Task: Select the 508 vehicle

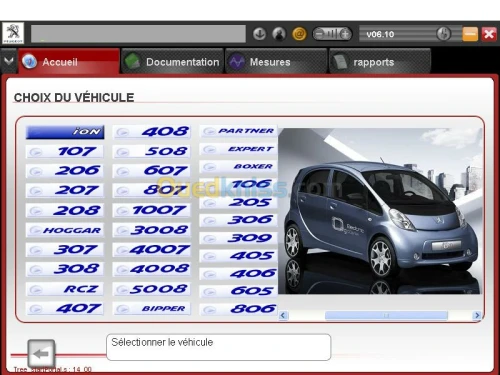Action: point(152,152)
